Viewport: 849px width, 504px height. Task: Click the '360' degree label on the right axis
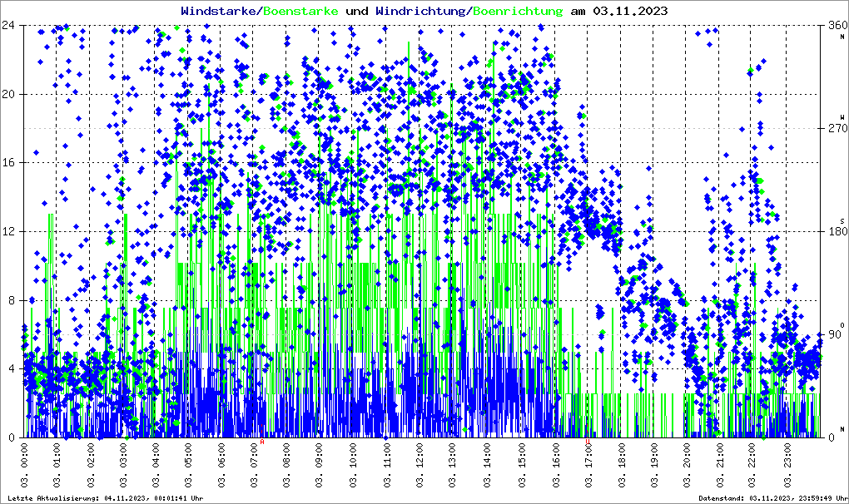833,25
